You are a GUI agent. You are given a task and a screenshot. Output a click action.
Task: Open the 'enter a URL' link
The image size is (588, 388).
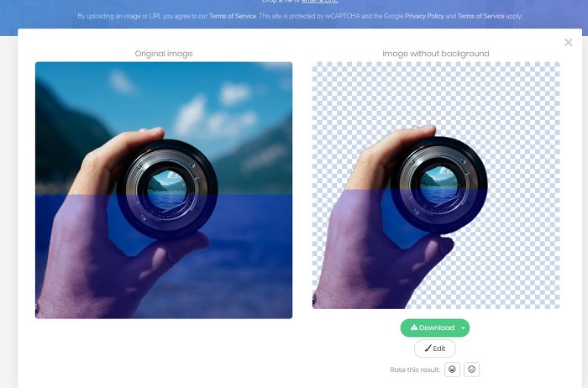(x=320, y=1)
